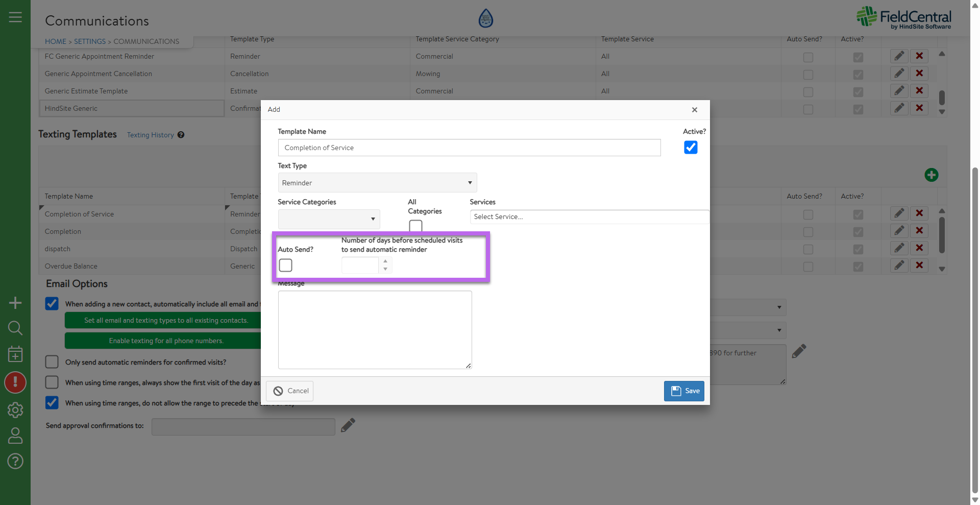Edit the FC Generic Appointment Reminder template

899,56
